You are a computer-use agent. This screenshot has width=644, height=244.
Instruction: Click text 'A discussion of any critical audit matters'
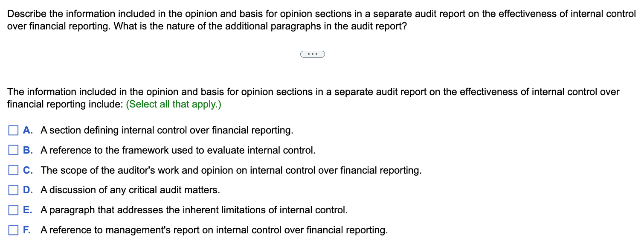click(130, 190)
